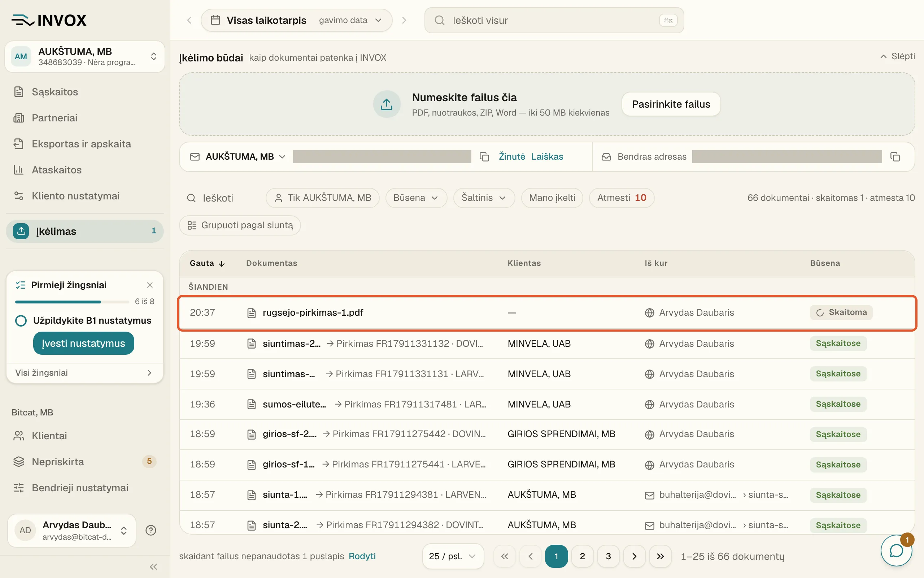Close the Pirmieji žingsniai panel
Viewport: 924px width, 578px height.
150,285
